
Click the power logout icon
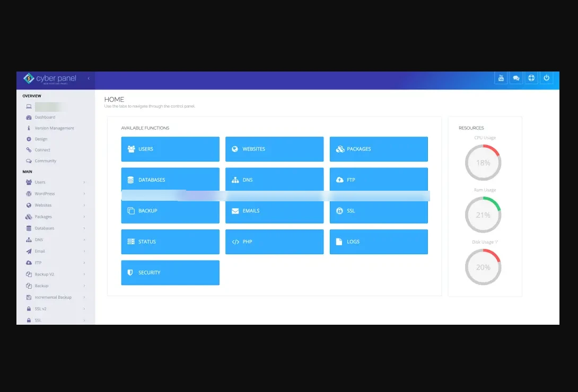pyautogui.click(x=547, y=78)
